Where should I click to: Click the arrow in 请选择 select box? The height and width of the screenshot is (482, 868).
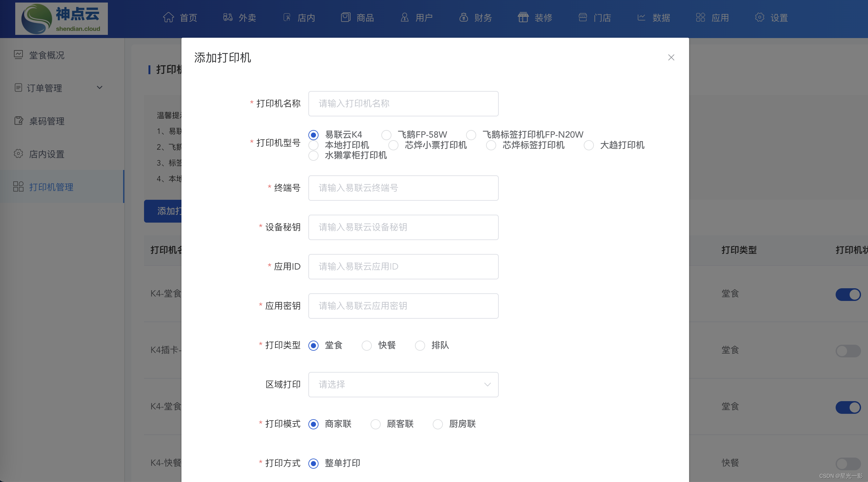point(487,385)
